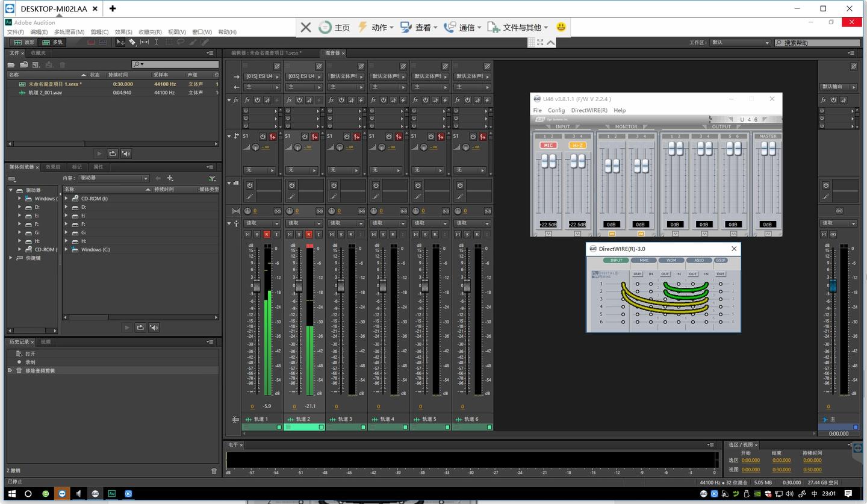Click U46 MASTER fader
Screen dimensions: 867x504
pyautogui.click(x=768, y=148)
